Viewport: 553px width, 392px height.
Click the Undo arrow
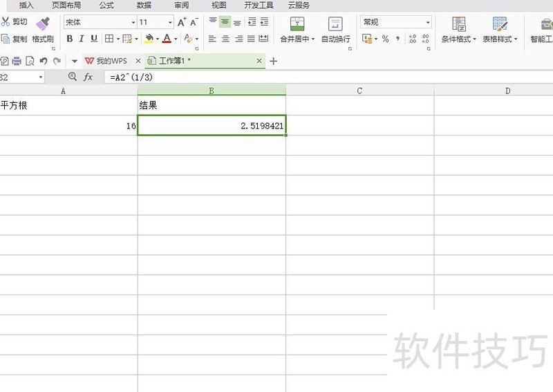(44, 61)
